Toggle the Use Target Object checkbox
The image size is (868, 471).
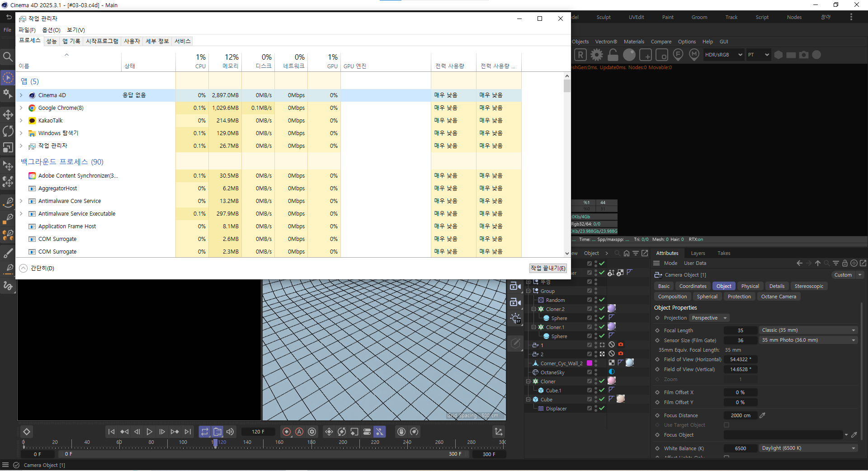pyautogui.click(x=726, y=425)
